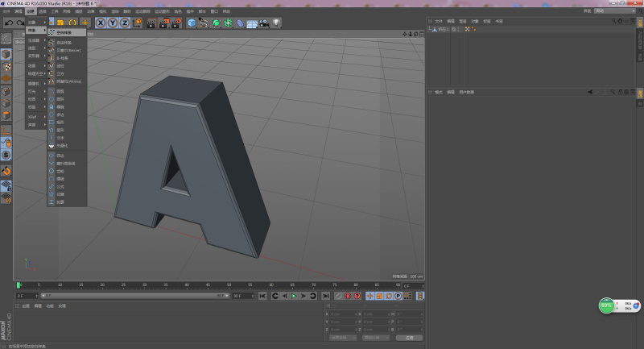Expand the XRef submenu arrow
644x349 pixels.
click(x=45, y=117)
